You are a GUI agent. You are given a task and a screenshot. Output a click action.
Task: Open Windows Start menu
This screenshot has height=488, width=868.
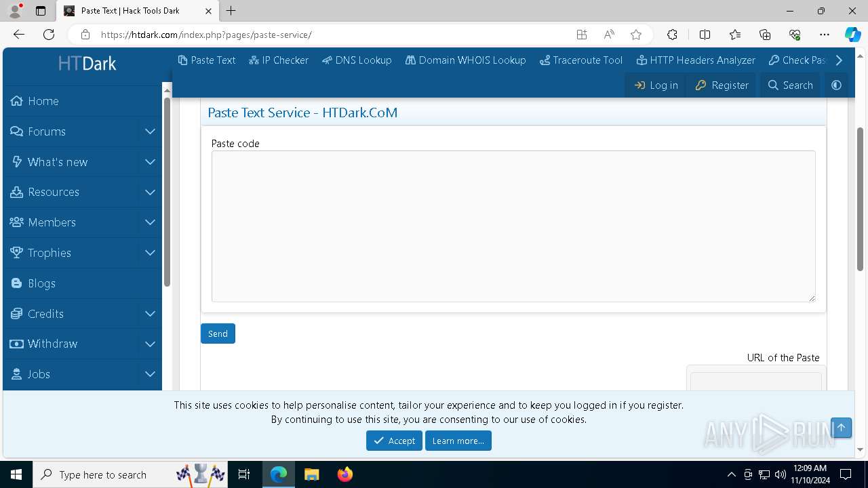click(16, 474)
